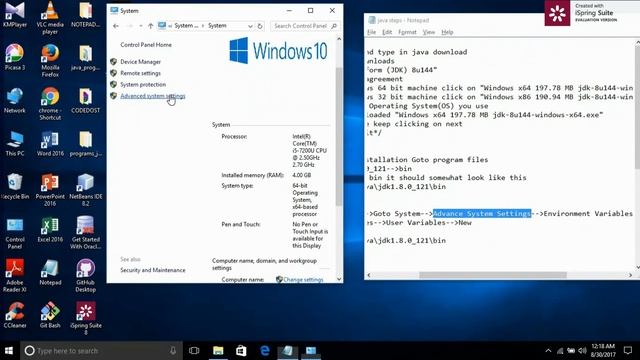Open the Network desktop icon
The width and height of the screenshot is (640, 360).
(15, 101)
